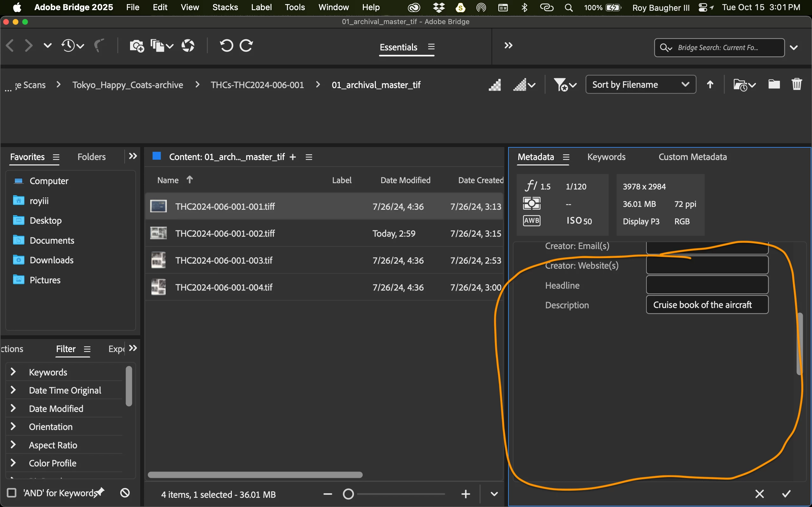Open the Stacks menu

click(x=225, y=7)
